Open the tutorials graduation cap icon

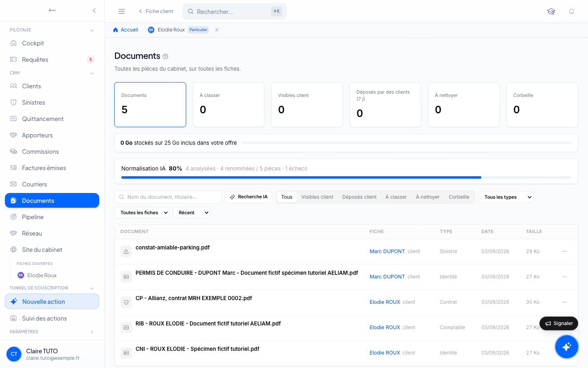pyautogui.click(x=551, y=11)
